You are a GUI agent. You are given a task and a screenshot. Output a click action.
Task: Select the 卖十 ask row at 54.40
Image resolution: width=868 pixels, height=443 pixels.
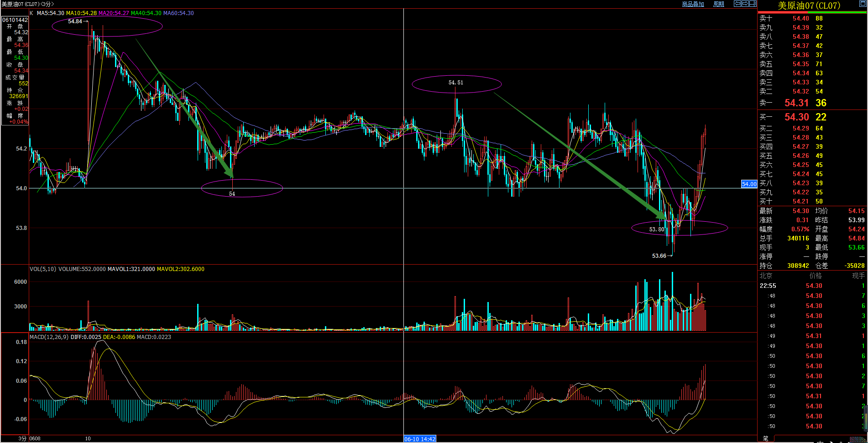[x=812, y=18]
